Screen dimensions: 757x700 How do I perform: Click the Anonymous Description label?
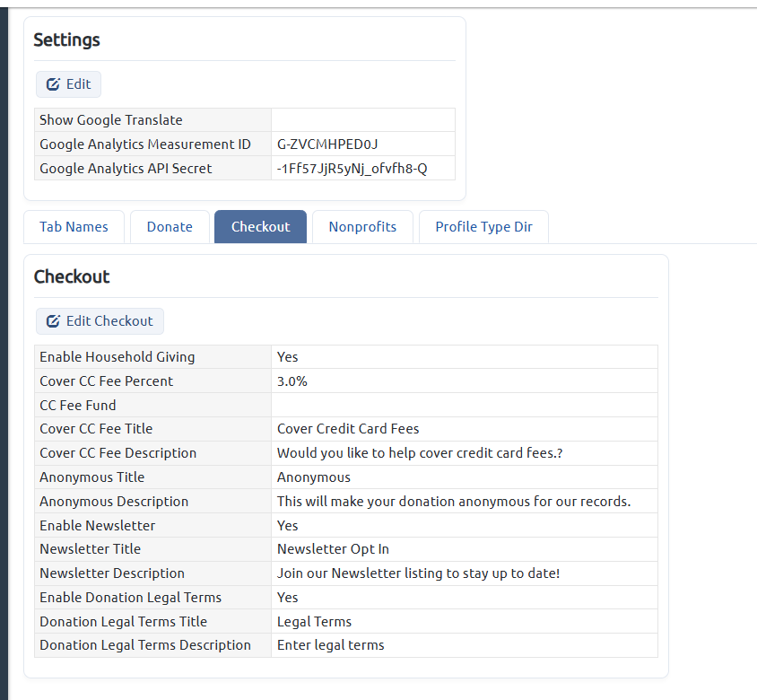pyautogui.click(x=114, y=502)
